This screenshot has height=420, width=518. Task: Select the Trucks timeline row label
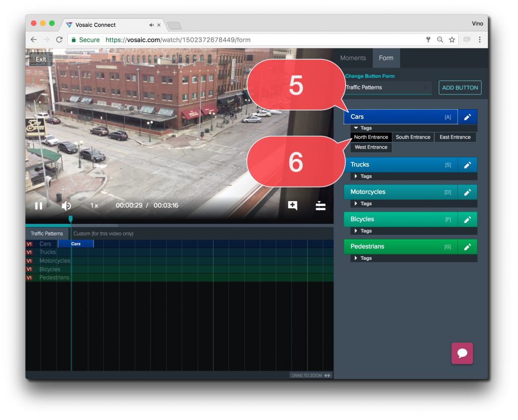pos(48,252)
